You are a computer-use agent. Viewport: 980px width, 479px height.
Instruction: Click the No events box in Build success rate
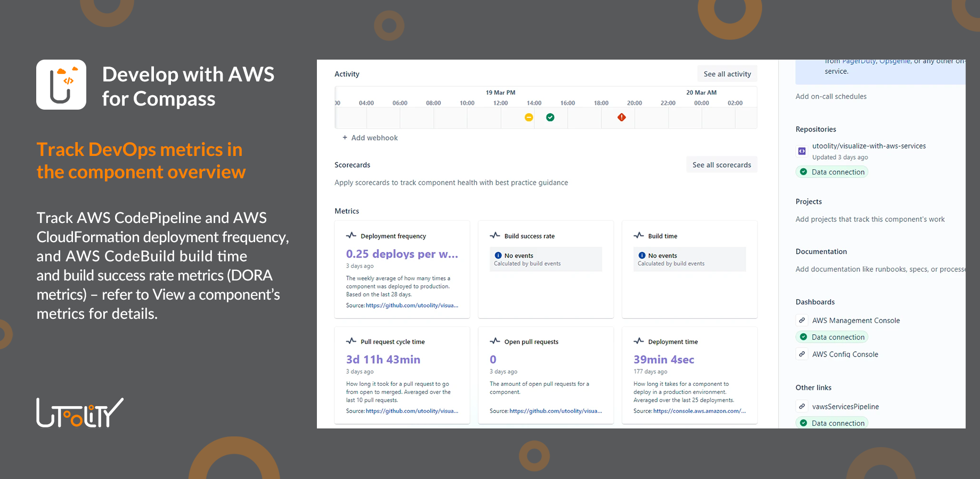coord(546,259)
